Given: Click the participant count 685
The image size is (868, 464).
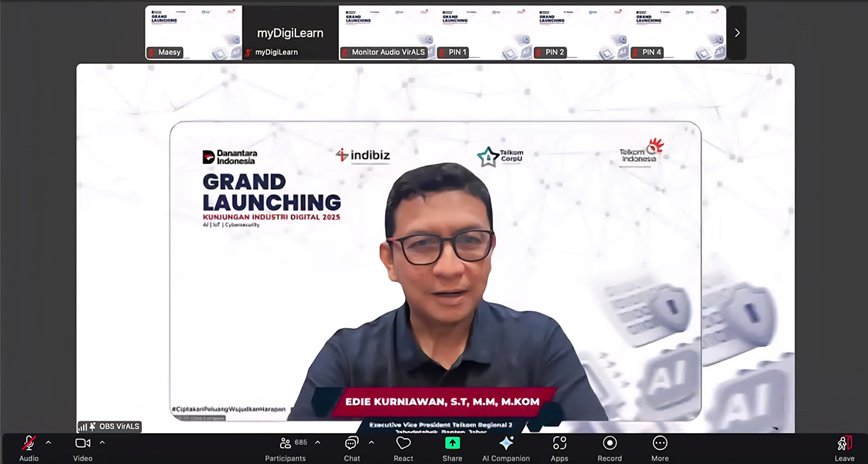Looking at the screenshot, I should (x=301, y=443).
